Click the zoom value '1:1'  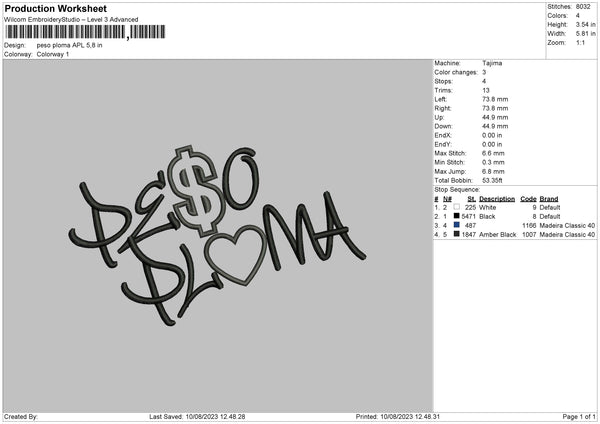580,43
